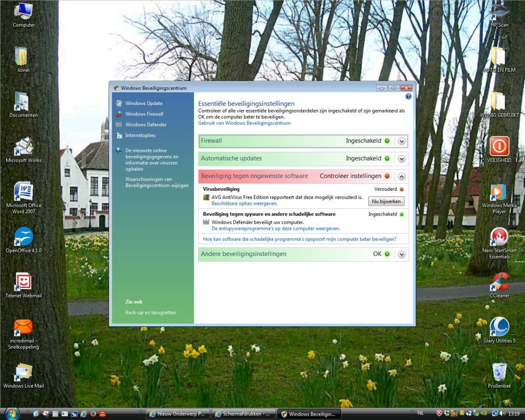
Task: Select the OpenOffice 4.1.0 icon
Action: (23, 240)
